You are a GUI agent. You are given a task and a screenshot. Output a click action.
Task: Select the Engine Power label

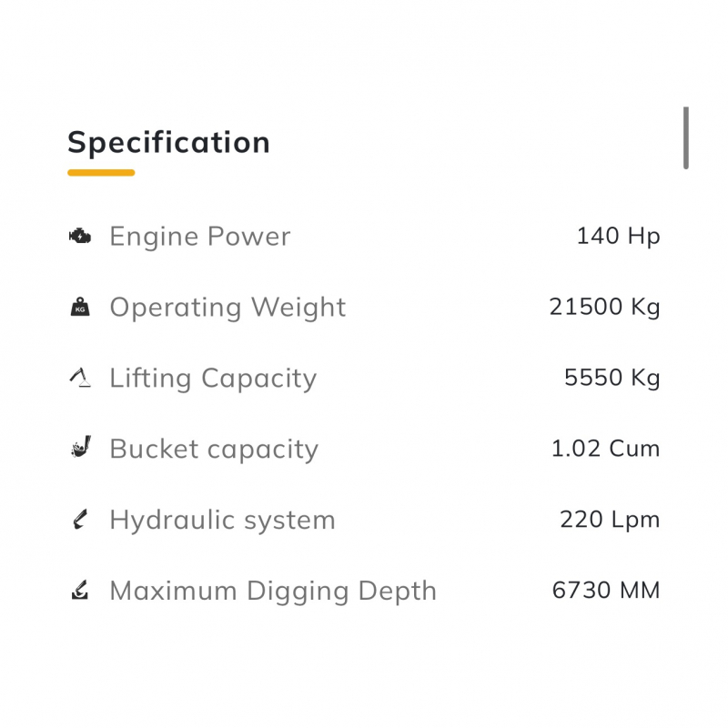tap(200, 237)
